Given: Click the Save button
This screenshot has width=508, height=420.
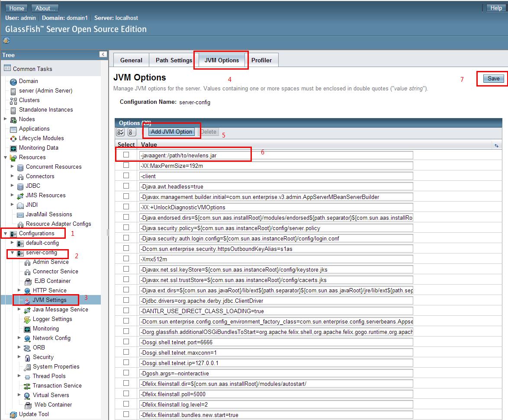Looking at the screenshot, I should click(493, 78).
